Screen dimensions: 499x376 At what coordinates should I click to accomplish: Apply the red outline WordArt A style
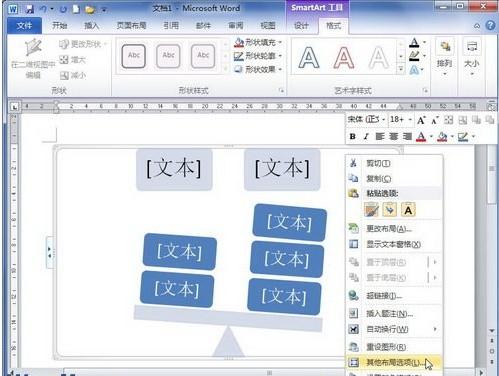(x=344, y=57)
